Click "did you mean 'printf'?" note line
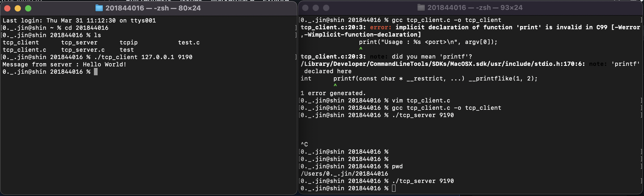The height and width of the screenshot is (196, 644). coord(432,56)
